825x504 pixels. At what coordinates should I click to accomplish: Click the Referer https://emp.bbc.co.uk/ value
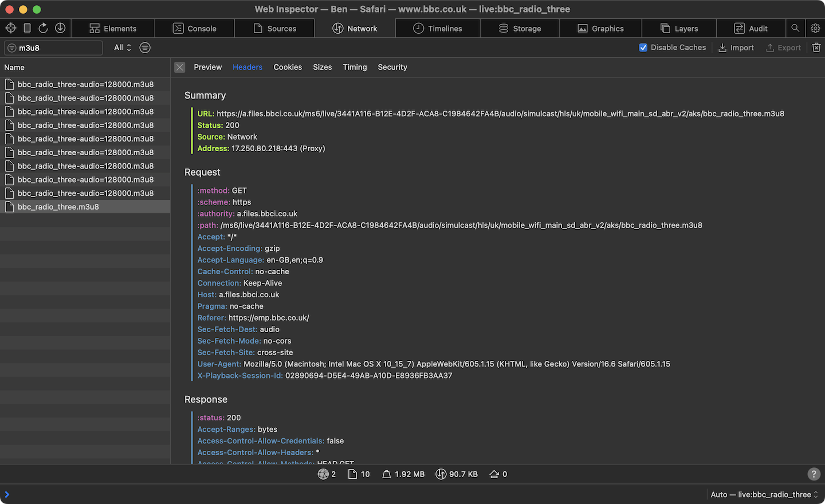[269, 318]
